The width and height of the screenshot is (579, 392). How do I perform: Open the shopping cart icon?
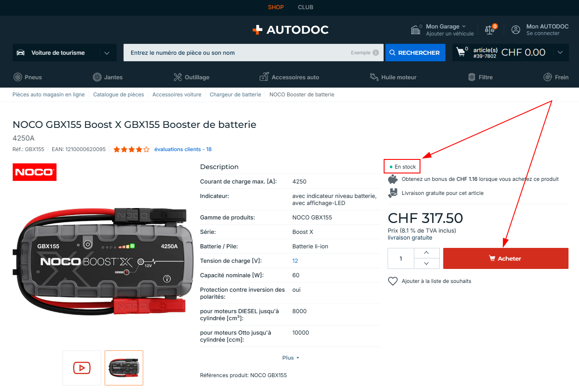[x=461, y=52]
